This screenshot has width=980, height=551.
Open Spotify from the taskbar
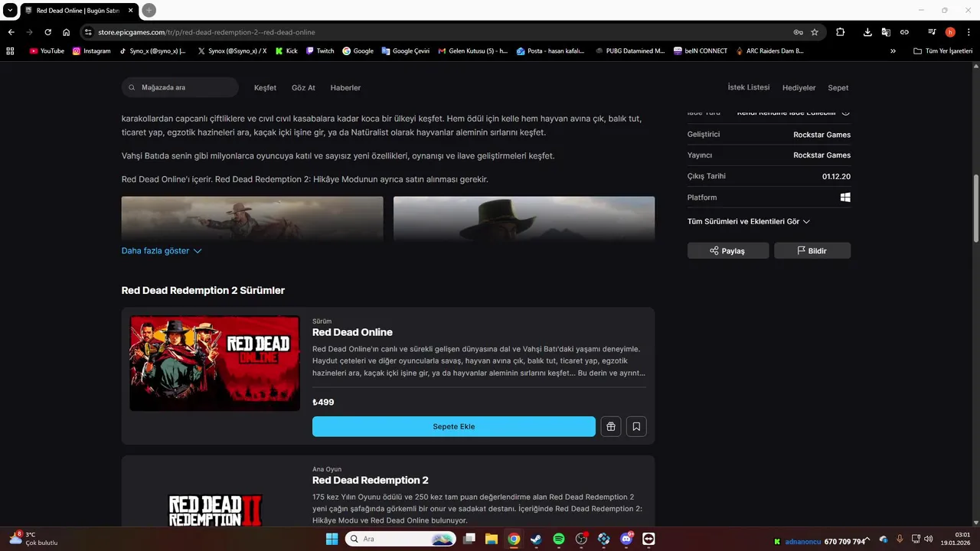coord(559,539)
